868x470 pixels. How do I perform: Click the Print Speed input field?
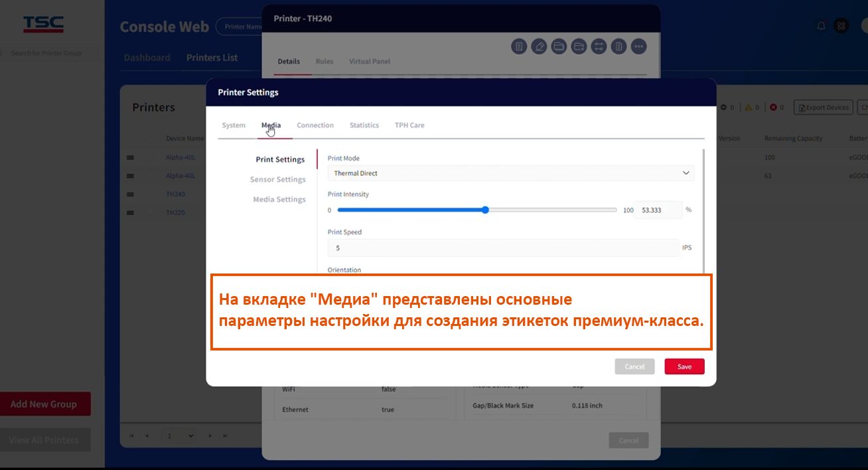point(502,248)
